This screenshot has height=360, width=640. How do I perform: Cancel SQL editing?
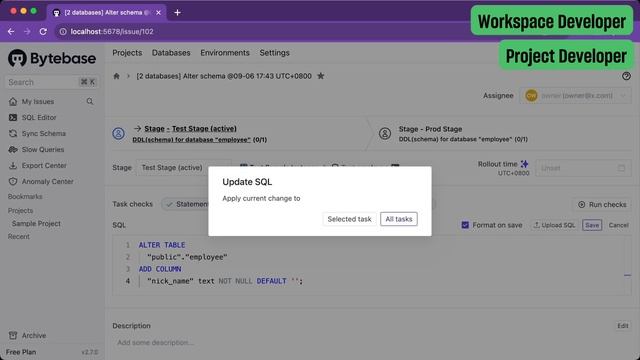tap(618, 225)
